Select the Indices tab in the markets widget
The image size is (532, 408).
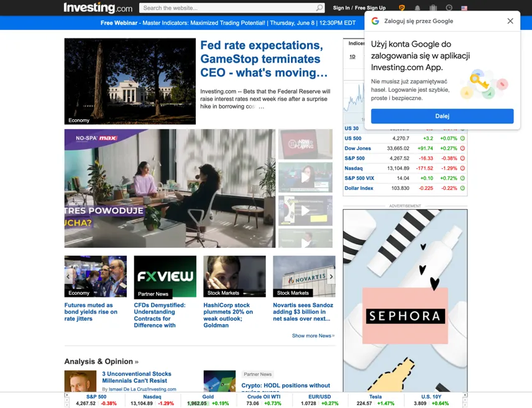pyautogui.click(x=356, y=43)
